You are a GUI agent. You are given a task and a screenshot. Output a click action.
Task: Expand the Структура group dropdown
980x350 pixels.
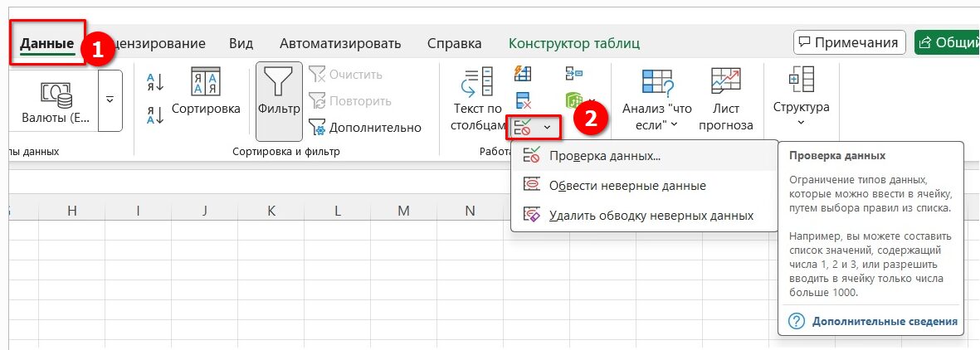(802, 96)
